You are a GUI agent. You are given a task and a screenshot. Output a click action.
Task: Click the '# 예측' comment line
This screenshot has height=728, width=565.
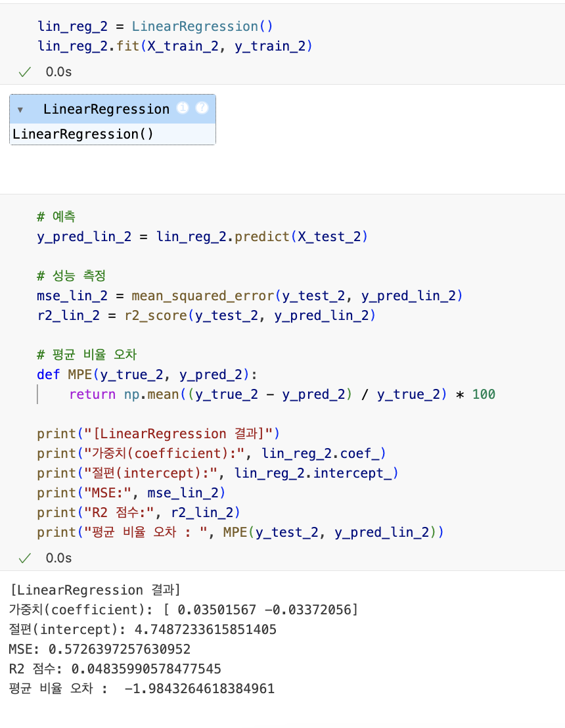56,217
